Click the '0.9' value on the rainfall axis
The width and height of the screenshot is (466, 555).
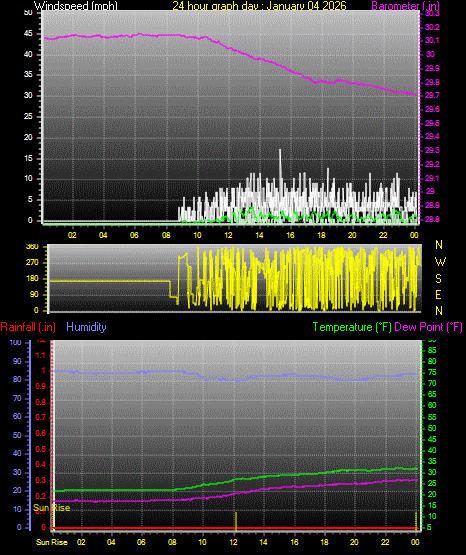41,386
